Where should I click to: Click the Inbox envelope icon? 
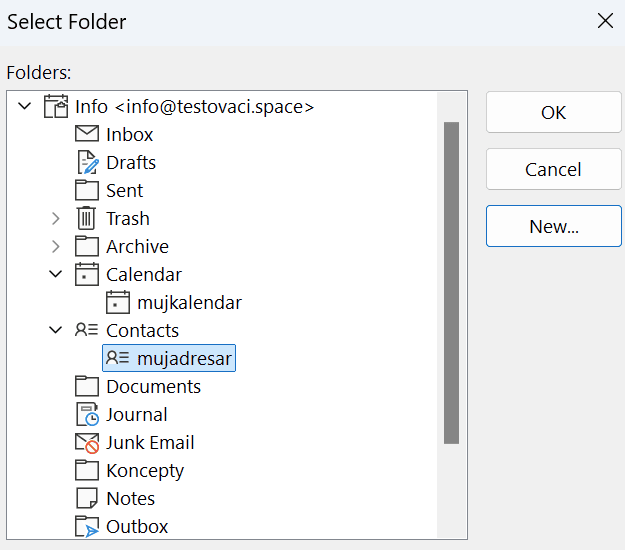pyautogui.click(x=87, y=134)
